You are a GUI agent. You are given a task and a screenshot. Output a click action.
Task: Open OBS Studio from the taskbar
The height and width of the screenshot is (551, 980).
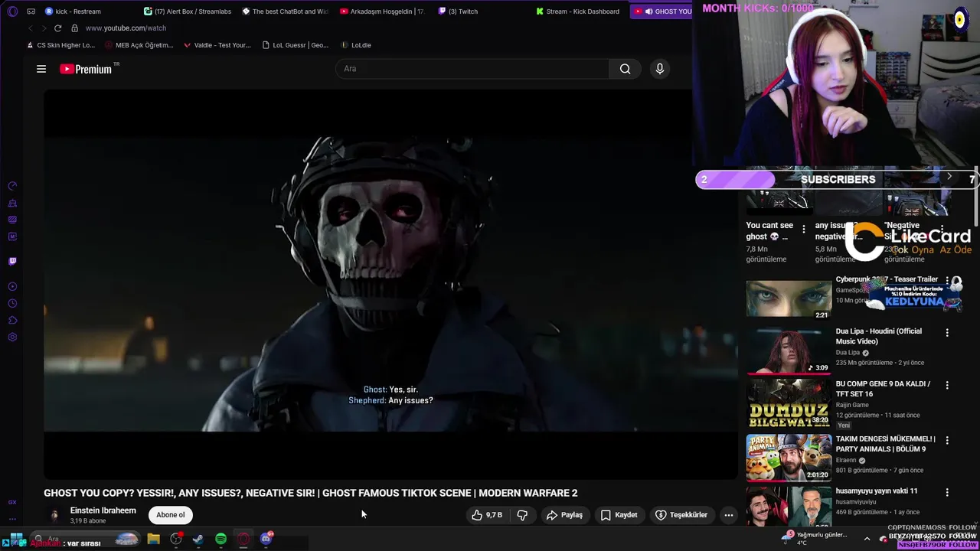point(176,539)
